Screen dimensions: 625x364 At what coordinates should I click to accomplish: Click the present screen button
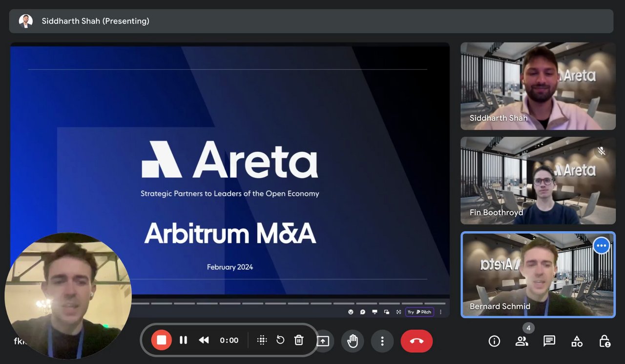tap(323, 341)
